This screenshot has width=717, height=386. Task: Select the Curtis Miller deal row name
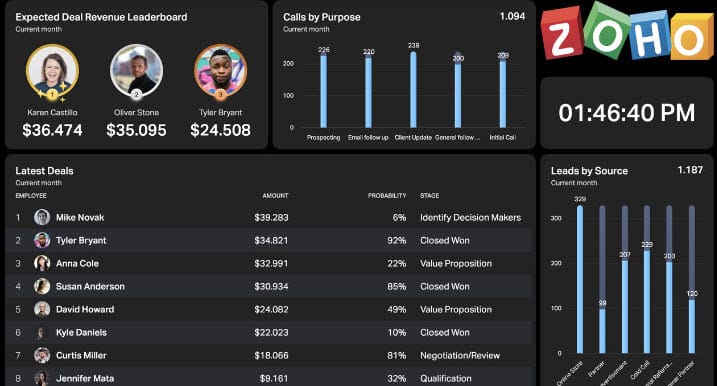click(81, 355)
